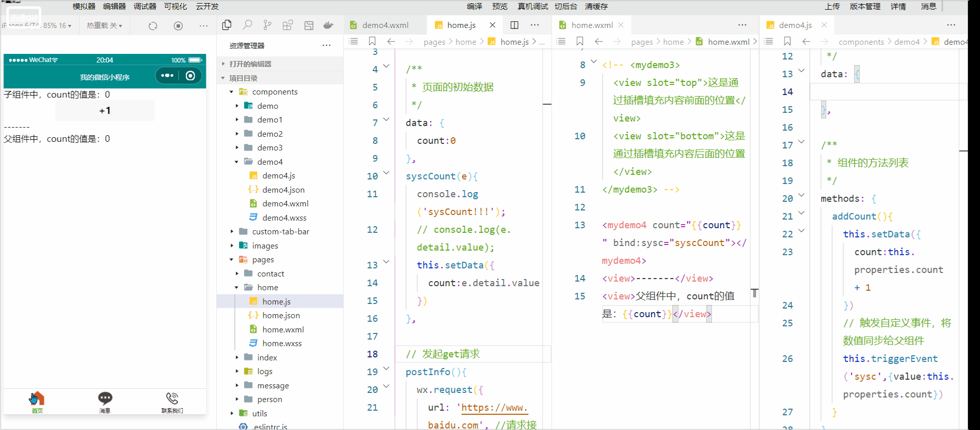Open more actions for demo4.js editor group
Image resolution: width=980 pixels, height=430 pixels.
951,25
